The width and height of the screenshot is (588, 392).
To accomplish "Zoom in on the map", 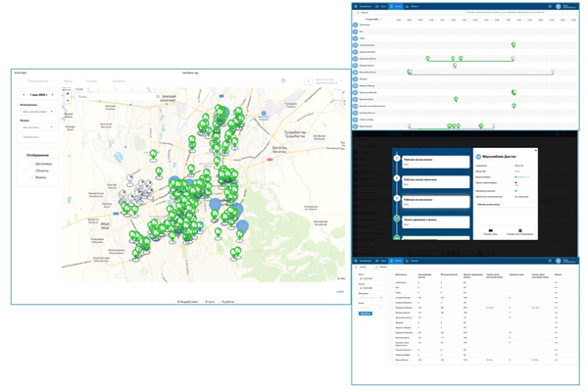I will (68, 94).
